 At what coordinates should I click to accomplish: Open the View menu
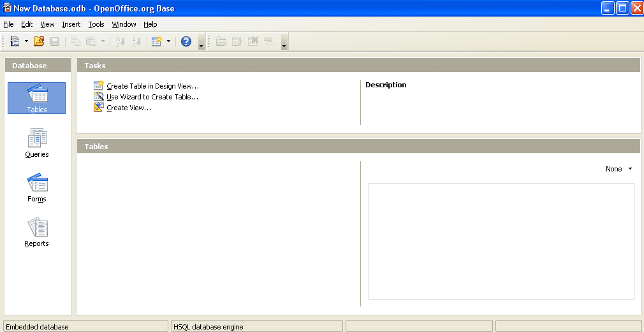(47, 24)
